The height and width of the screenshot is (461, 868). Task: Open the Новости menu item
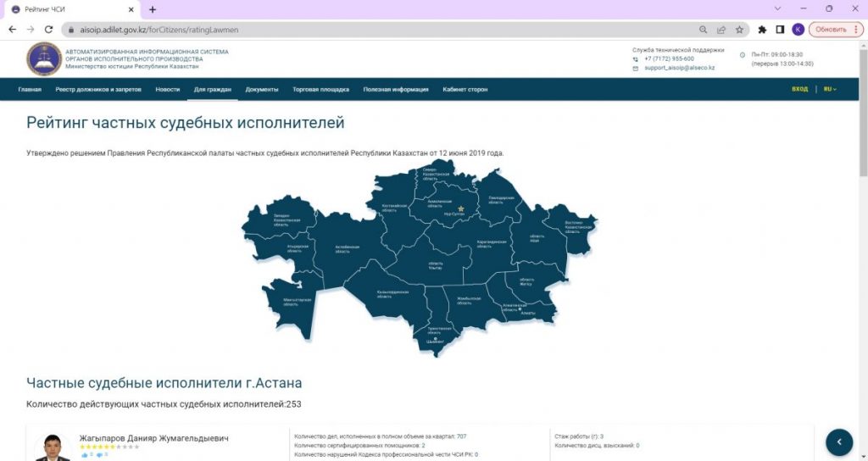click(x=167, y=89)
